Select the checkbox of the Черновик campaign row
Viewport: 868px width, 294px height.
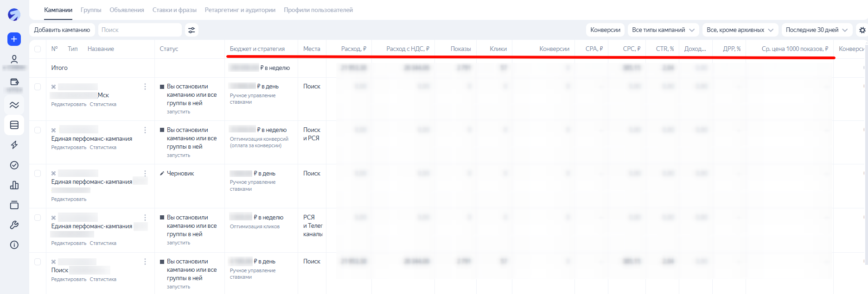click(x=38, y=174)
